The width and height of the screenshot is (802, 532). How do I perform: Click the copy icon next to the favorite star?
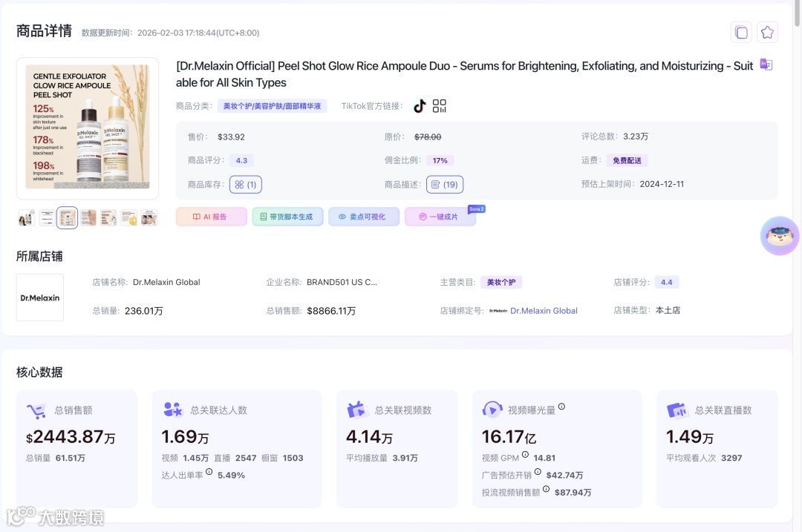[x=741, y=33]
